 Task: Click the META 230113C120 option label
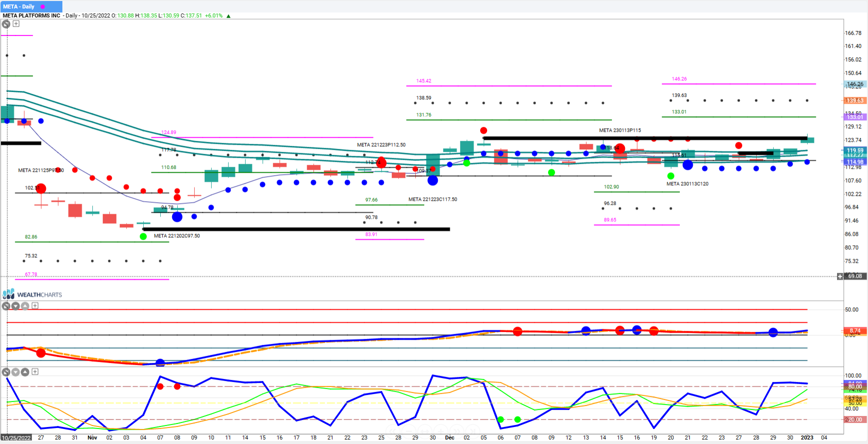coord(687,184)
